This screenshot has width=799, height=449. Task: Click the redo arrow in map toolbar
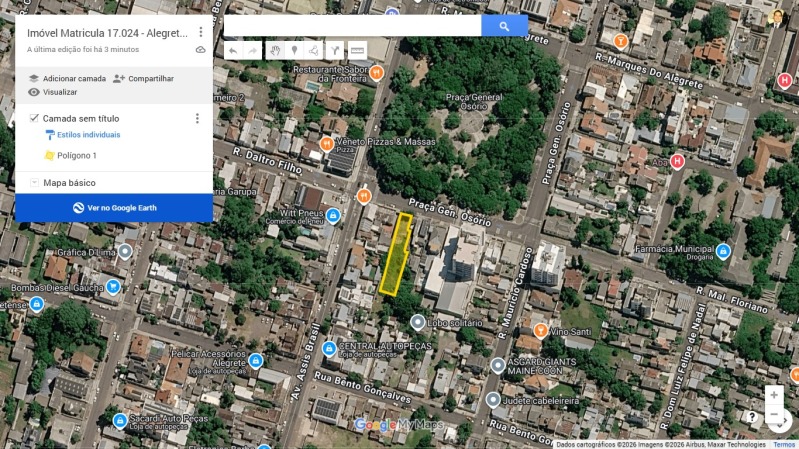[x=253, y=50]
